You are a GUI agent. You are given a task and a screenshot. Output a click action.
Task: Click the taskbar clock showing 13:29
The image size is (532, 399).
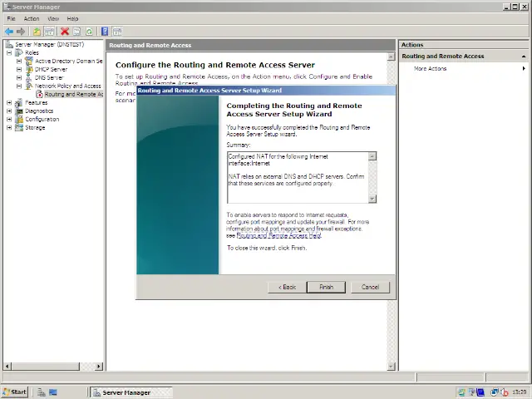(x=519, y=392)
